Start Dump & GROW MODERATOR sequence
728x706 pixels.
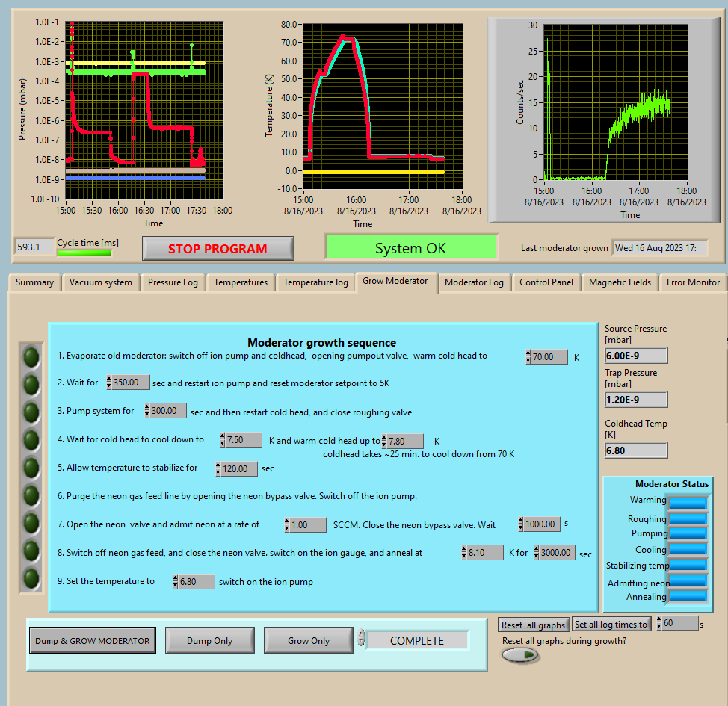click(x=93, y=640)
